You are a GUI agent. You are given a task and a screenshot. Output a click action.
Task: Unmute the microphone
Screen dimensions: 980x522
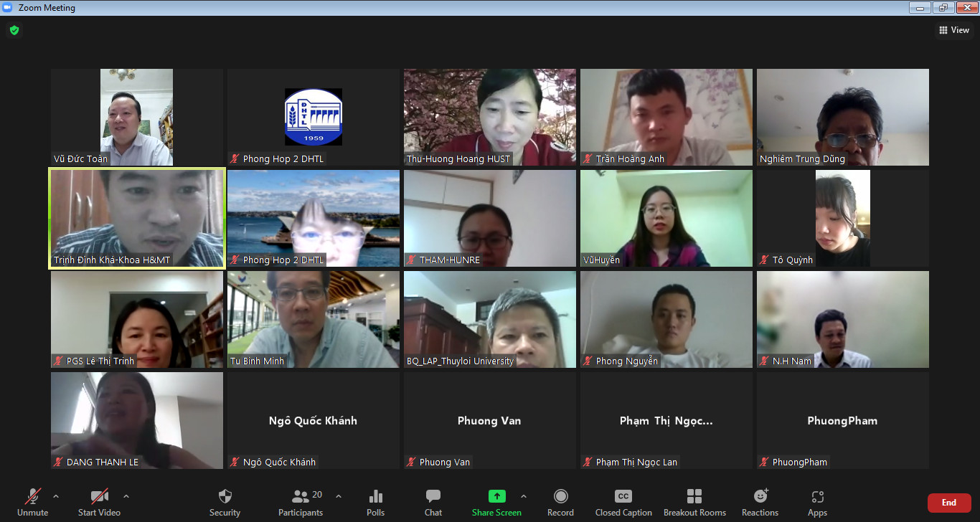(x=32, y=502)
